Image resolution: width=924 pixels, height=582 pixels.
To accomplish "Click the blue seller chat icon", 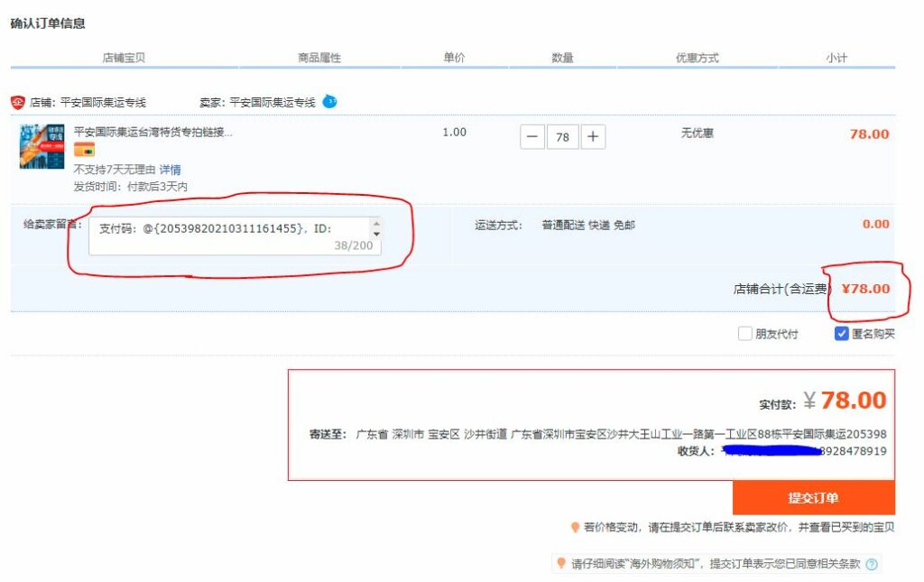I will [330, 101].
